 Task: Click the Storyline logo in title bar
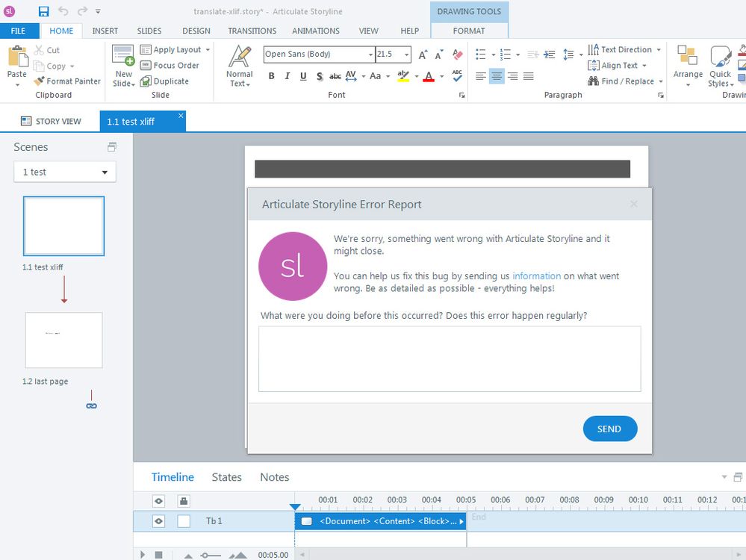9,11
